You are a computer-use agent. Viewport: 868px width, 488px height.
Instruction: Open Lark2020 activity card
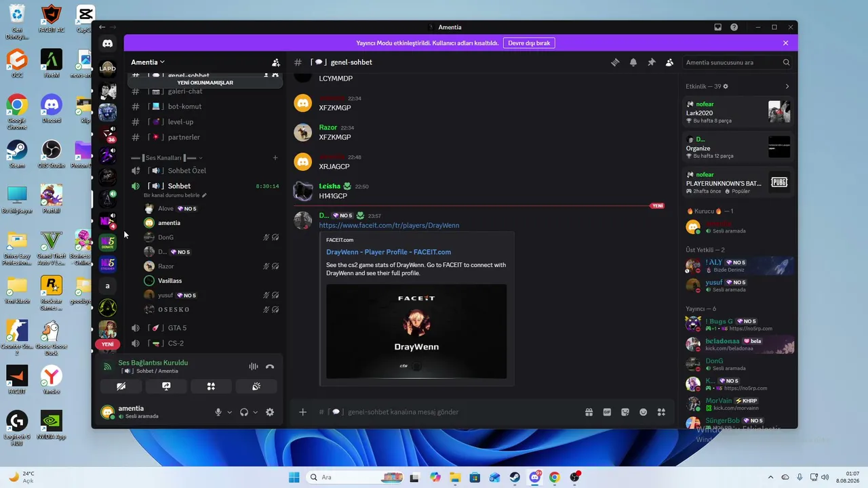[x=738, y=112]
